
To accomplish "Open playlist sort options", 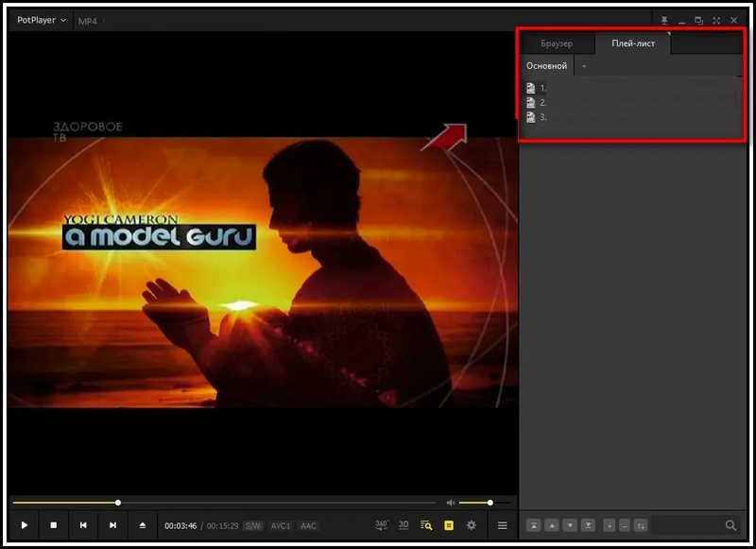I will pyautogui.click(x=641, y=525).
